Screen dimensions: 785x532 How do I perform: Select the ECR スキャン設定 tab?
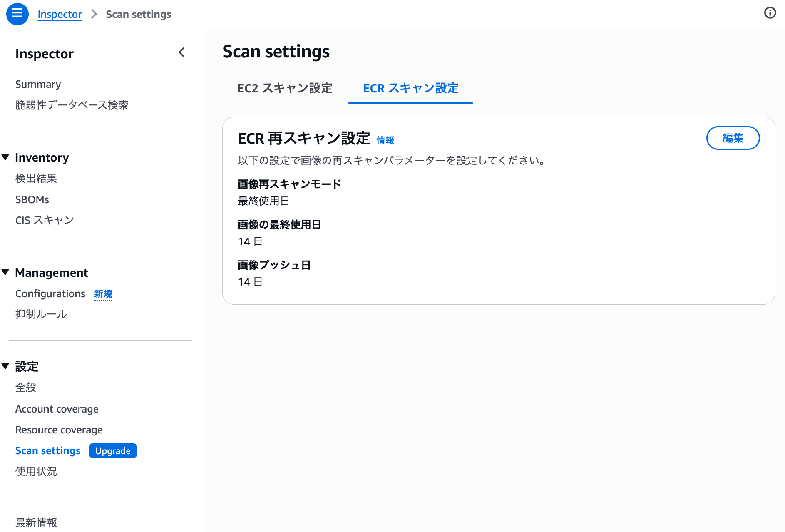(410, 88)
